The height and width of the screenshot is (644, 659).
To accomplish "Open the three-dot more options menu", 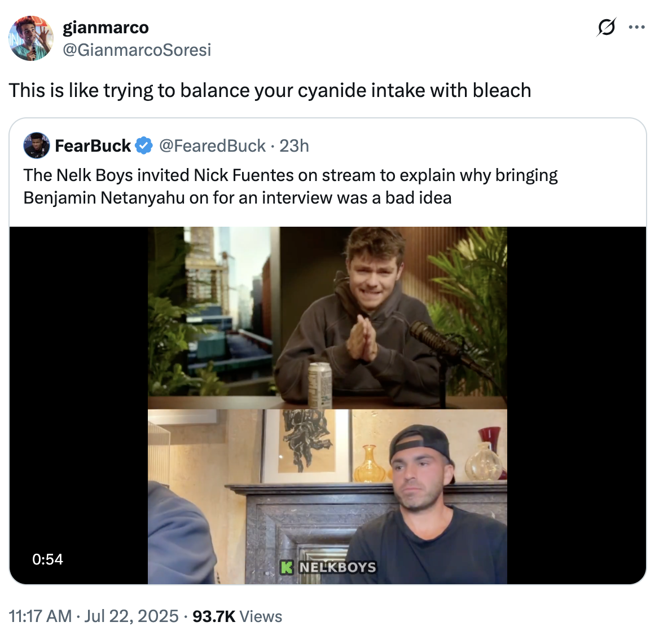I will pos(636,27).
